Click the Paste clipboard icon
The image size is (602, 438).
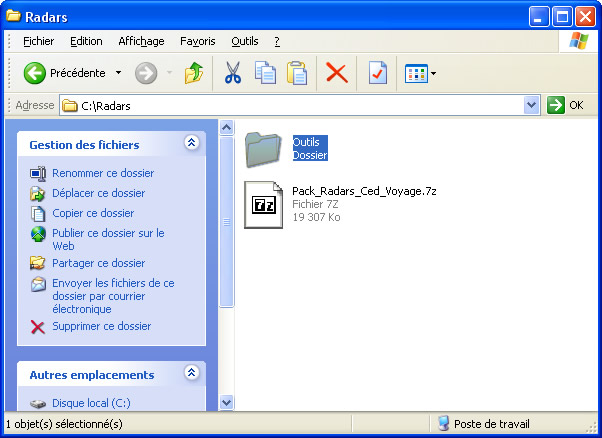click(x=297, y=73)
